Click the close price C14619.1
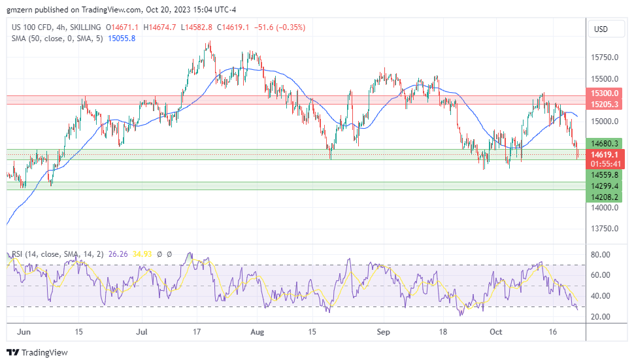634x364 pixels. pos(233,27)
